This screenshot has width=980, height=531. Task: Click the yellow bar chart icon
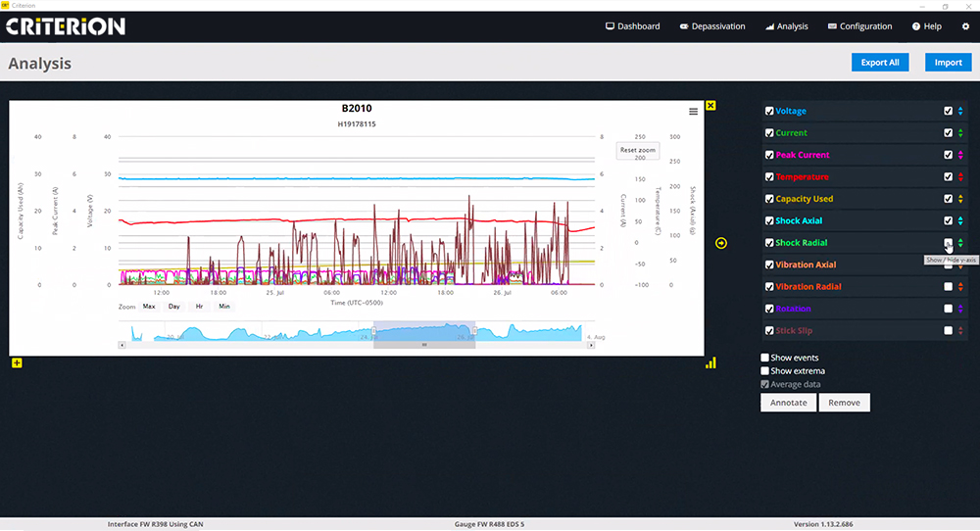pyautogui.click(x=710, y=362)
